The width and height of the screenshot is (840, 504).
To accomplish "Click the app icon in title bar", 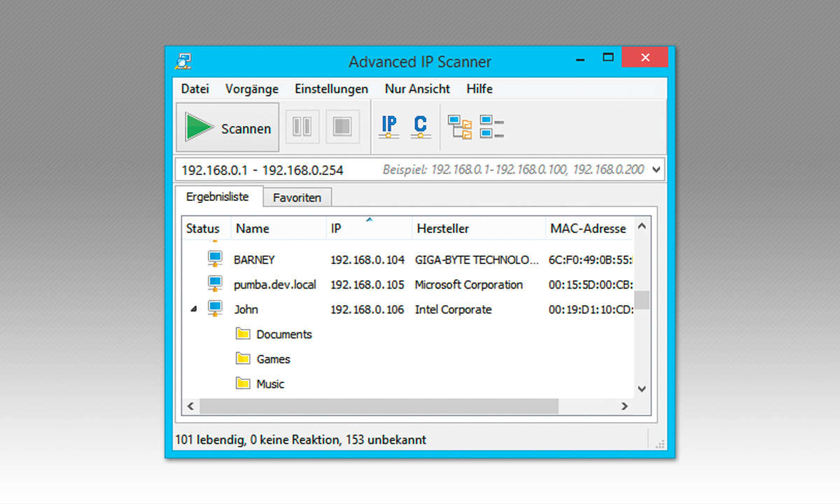I will click(x=183, y=62).
